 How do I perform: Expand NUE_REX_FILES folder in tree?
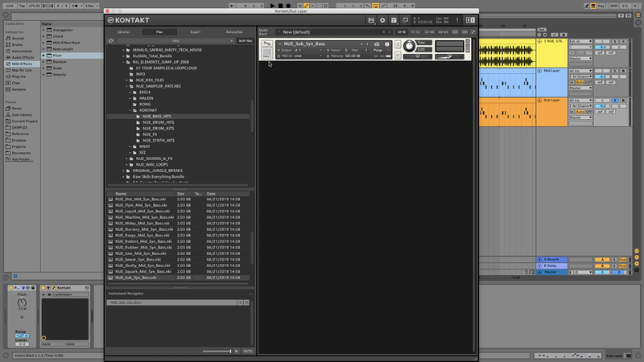(127, 80)
